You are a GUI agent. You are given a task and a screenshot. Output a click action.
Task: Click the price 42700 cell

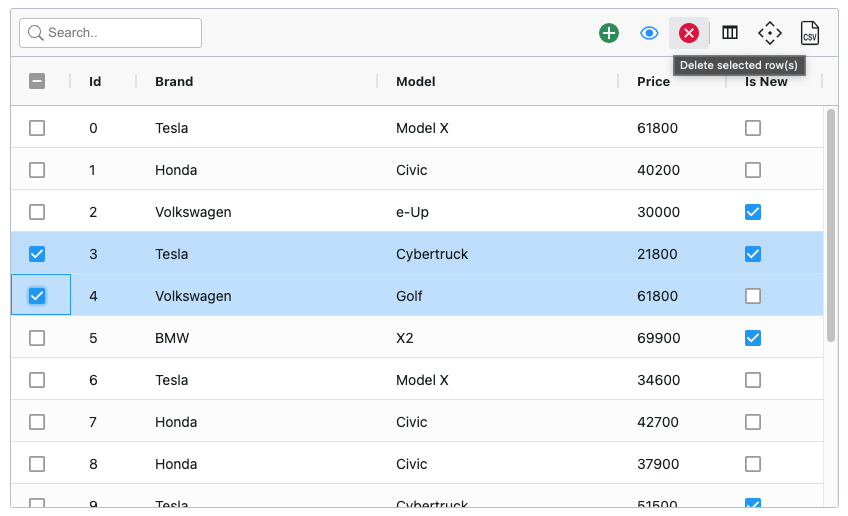coord(658,422)
